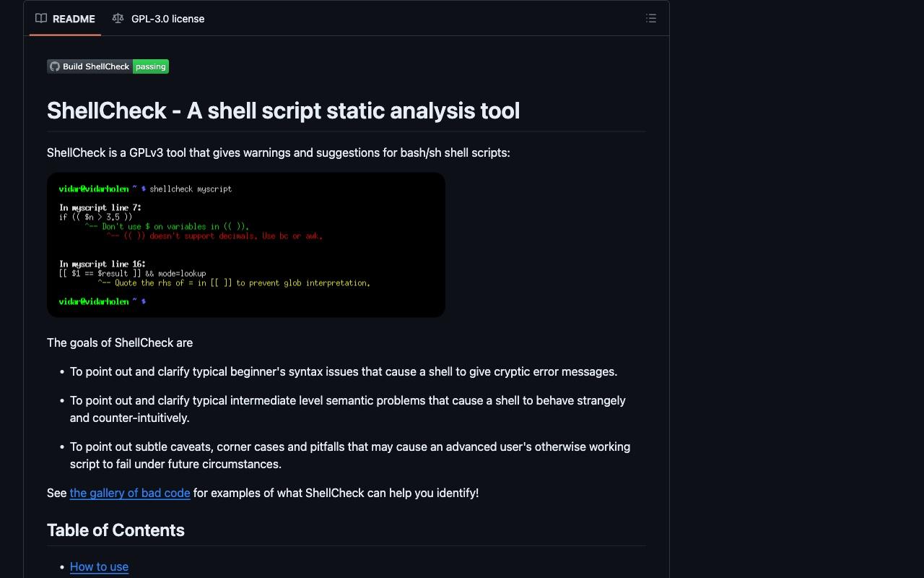Screen dimensions: 924x578
Task: Click the ShellCheck main heading
Action: coord(283,111)
